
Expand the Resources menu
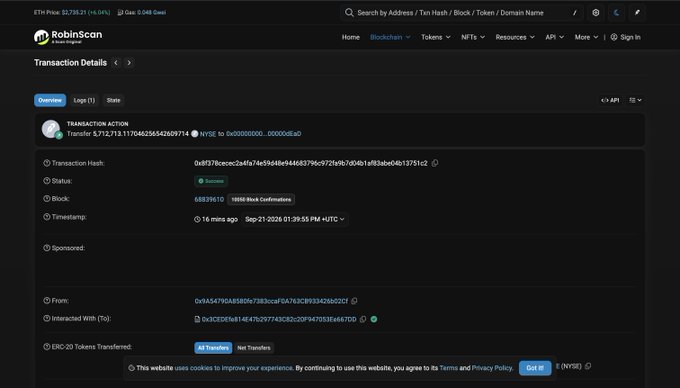coord(515,37)
